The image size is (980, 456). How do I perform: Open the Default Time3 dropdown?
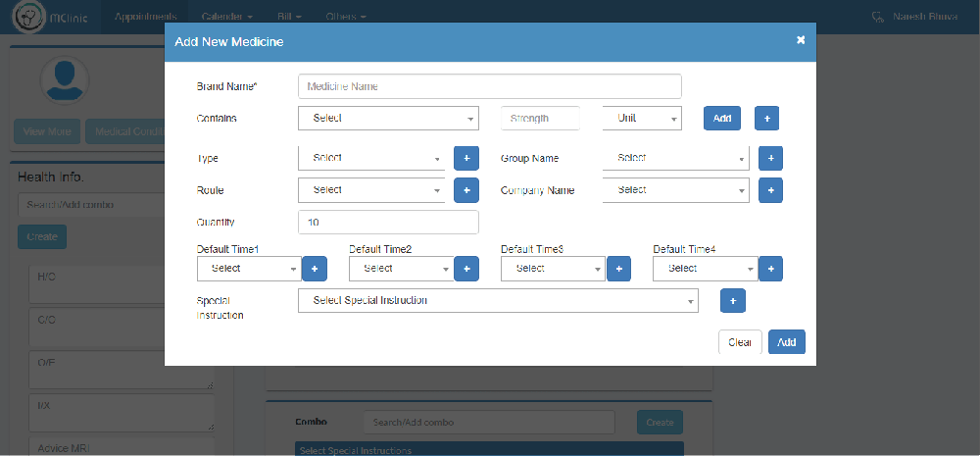coord(553,269)
